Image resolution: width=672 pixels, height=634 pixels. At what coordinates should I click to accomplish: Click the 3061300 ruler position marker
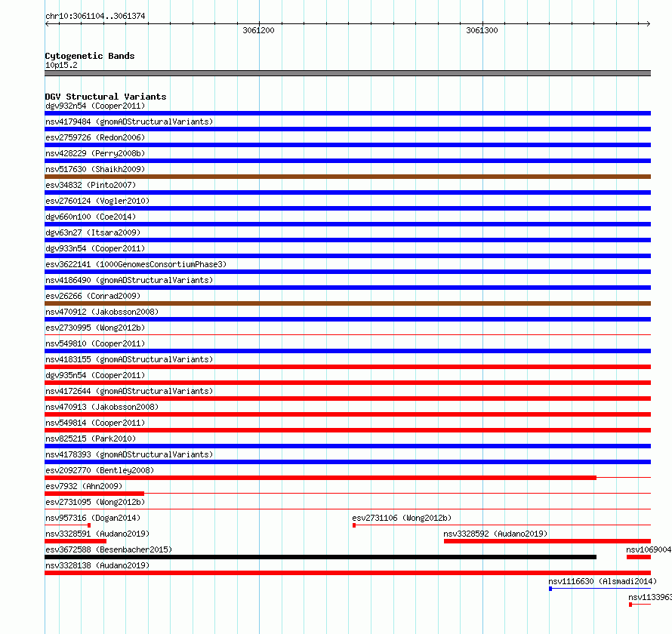coord(482,30)
